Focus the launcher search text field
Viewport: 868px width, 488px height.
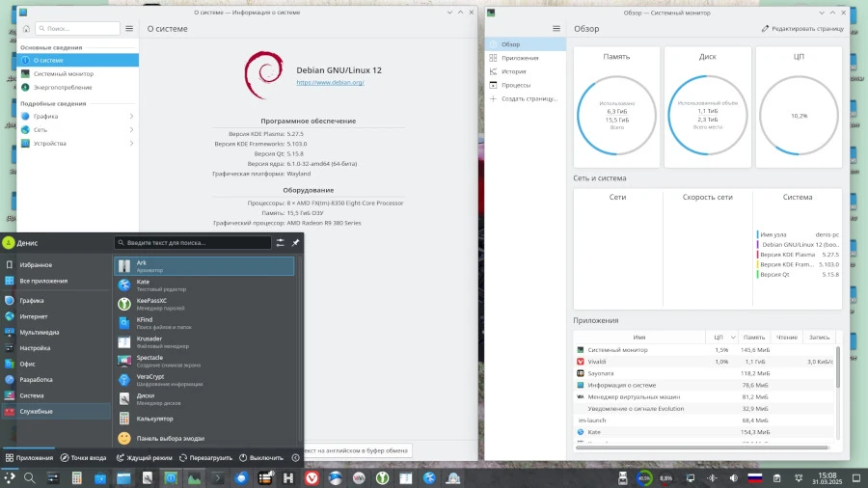point(193,242)
